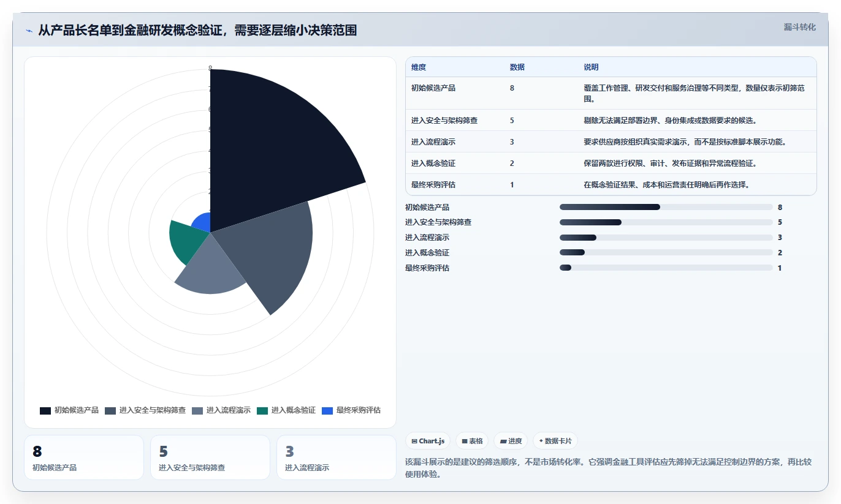Toggle 进入流程演示 legend item in chart
The image size is (841, 504).
pyautogui.click(x=221, y=410)
